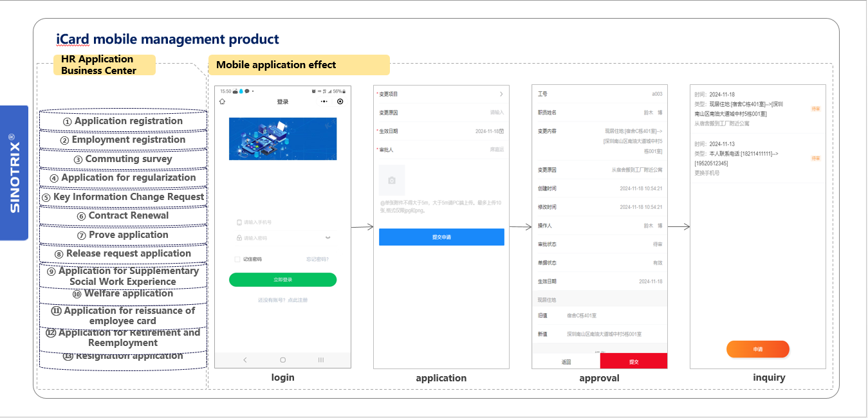
Task: Tap the Android home navigation button
Action: pyautogui.click(x=282, y=360)
